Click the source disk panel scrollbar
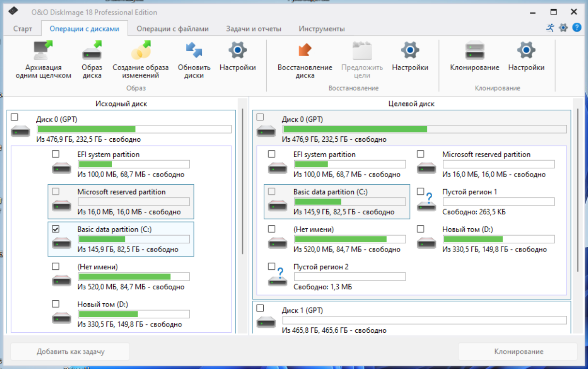Image resolution: width=588 pixels, height=369 pixels. [242, 181]
